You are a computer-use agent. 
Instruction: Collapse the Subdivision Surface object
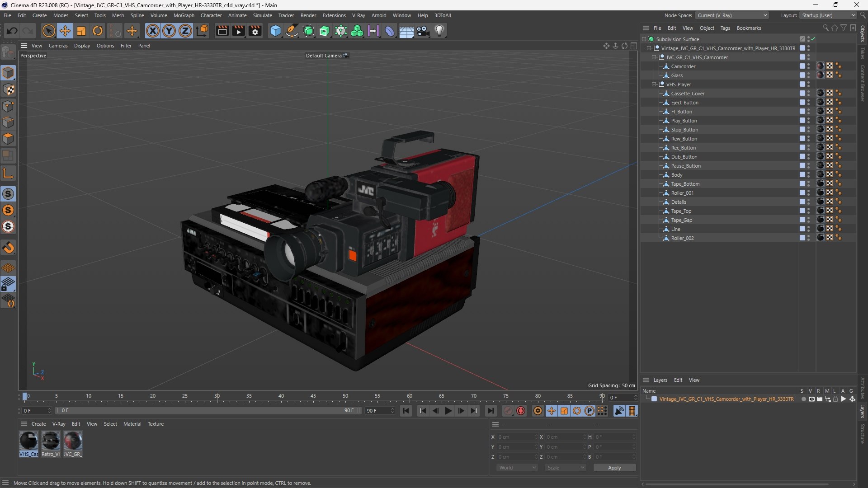click(x=644, y=39)
